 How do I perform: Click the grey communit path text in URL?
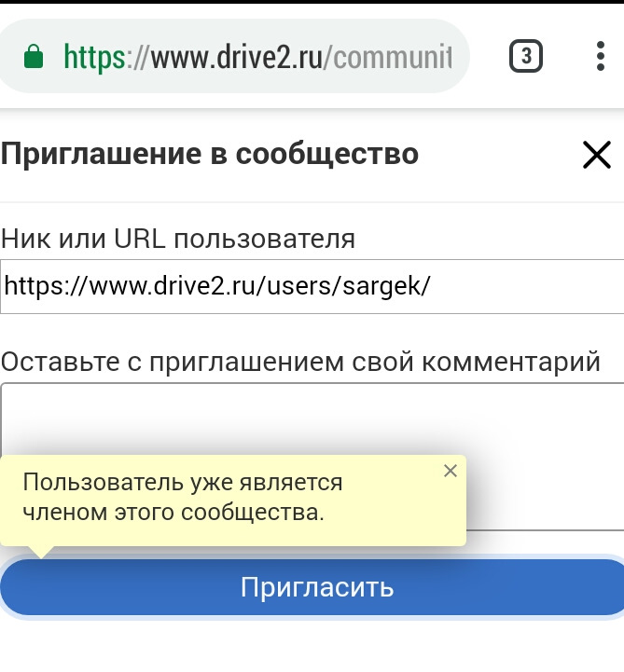(x=392, y=58)
